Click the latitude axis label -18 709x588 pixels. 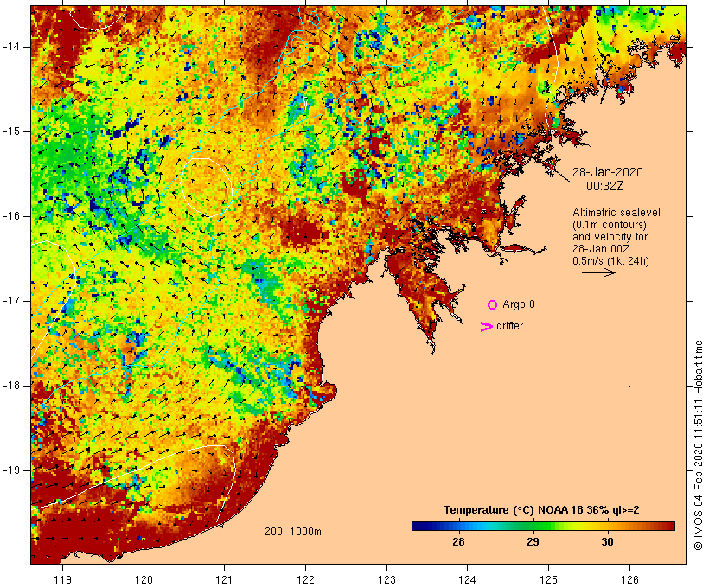10,386
